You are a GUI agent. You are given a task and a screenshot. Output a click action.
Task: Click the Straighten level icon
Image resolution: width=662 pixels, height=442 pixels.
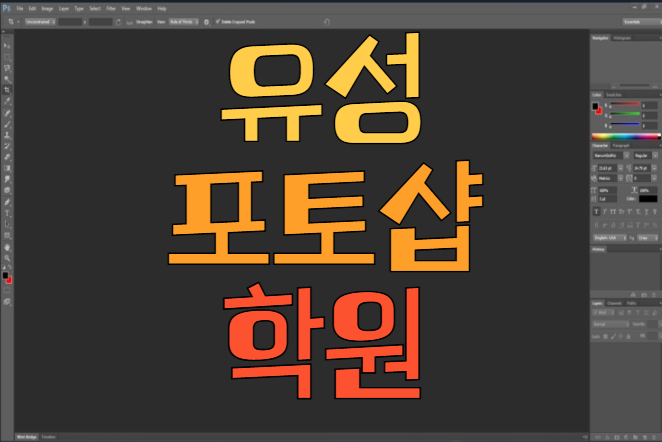point(130,22)
